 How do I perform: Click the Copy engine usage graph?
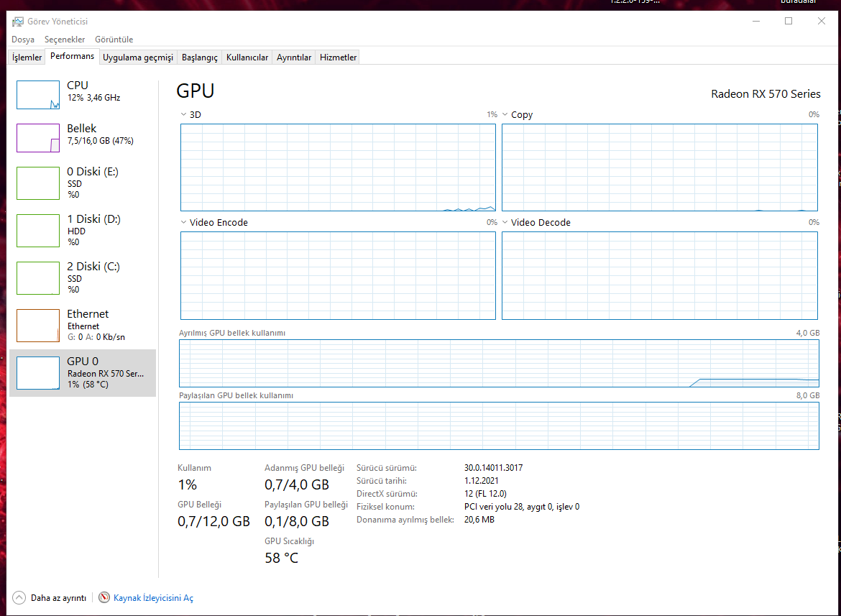point(660,167)
